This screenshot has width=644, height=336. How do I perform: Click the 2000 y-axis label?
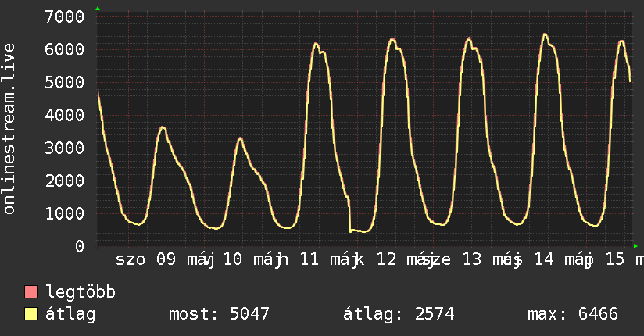click(65, 181)
